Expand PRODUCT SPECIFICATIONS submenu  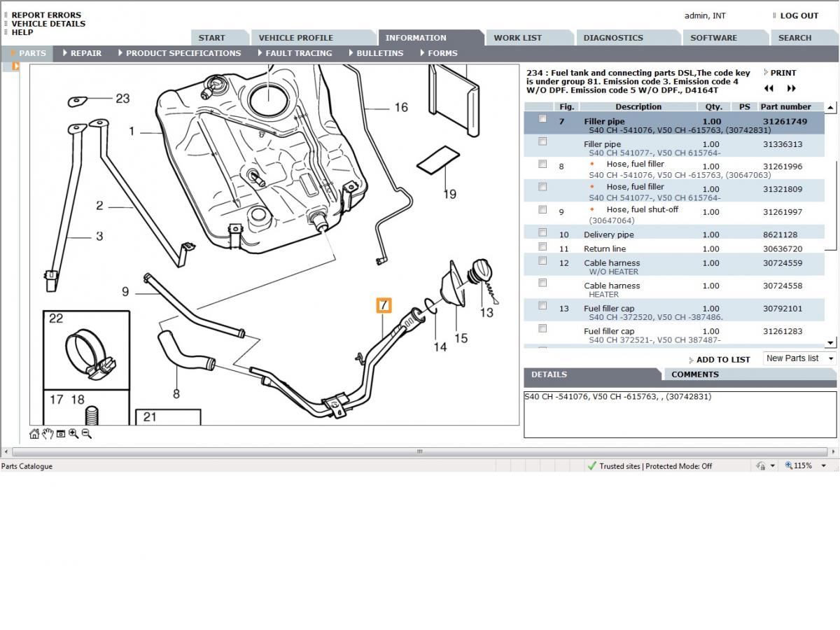(x=179, y=53)
